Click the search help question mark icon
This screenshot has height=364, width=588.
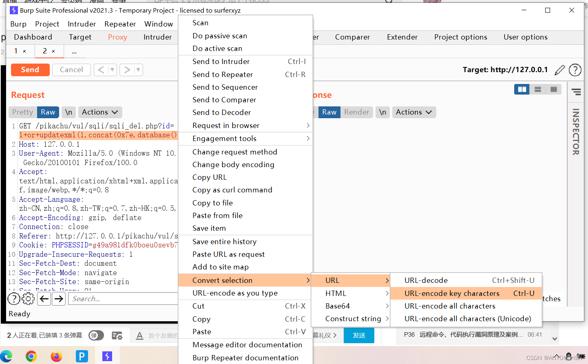tap(14, 299)
